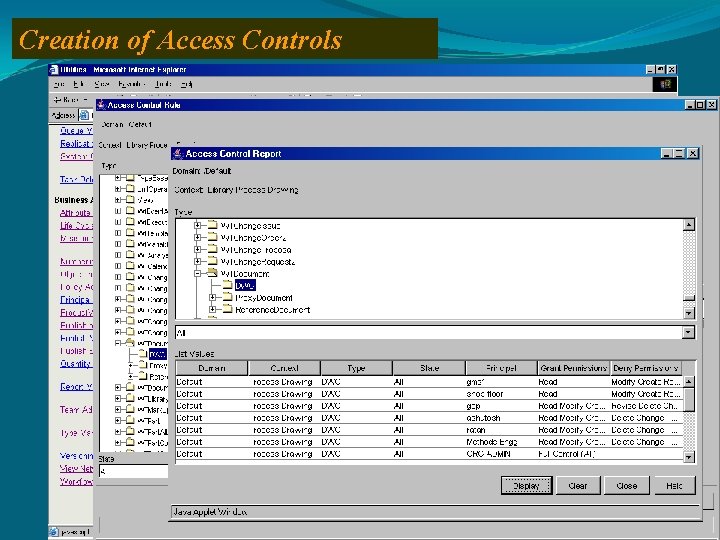This screenshot has width=720, height=540.
Task: Click the open WTDocument folder icon in the report tree
Action: click(x=212, y=273)
